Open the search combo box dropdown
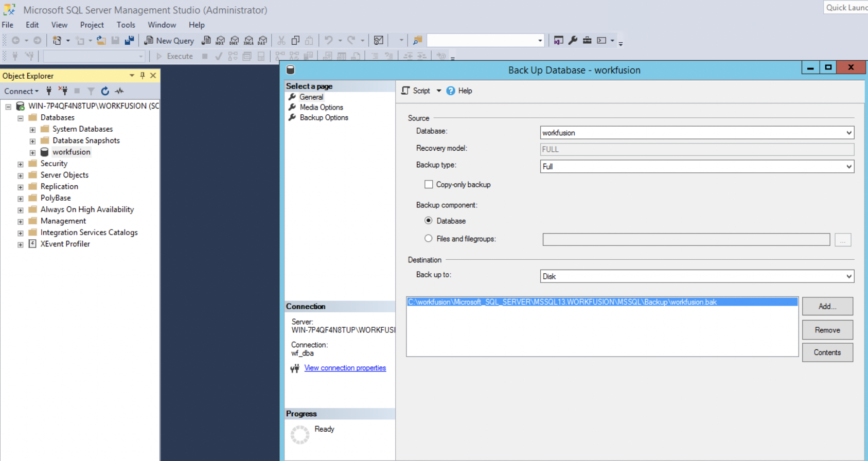 (x=540, y=41)
